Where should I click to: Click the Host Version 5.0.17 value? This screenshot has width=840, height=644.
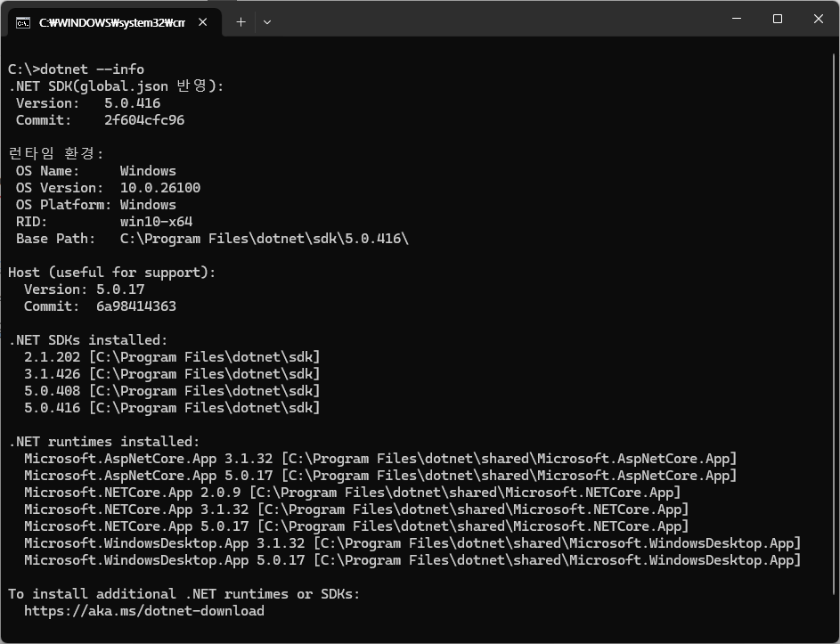click(x=120, y=289)
